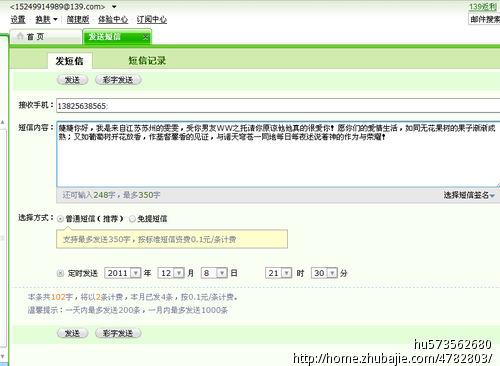Select the 免提短信 radio option
500x366 pixels.
pyautogui.click(x=132, y=219)
